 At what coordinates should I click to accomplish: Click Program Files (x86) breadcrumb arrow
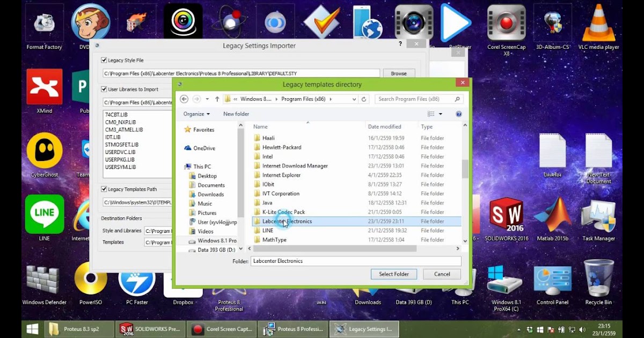point(331,99)
